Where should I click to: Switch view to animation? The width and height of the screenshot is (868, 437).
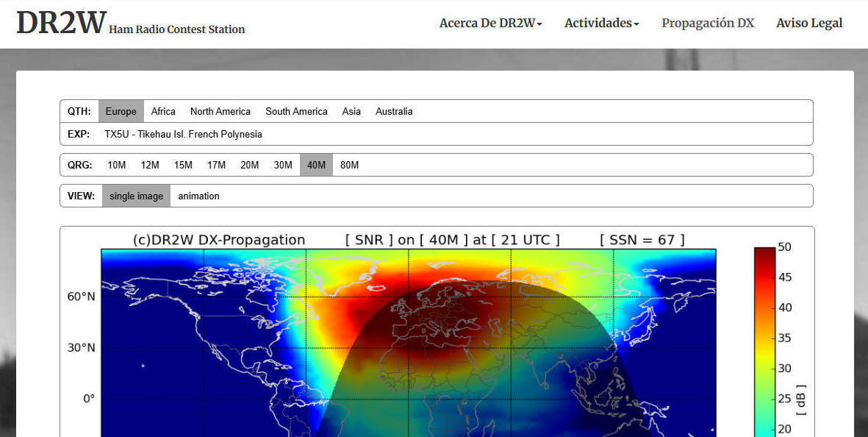click(198, 196)
